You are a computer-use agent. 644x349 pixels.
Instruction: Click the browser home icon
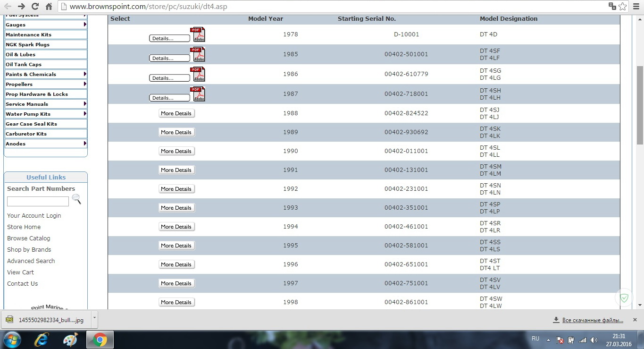49,7
